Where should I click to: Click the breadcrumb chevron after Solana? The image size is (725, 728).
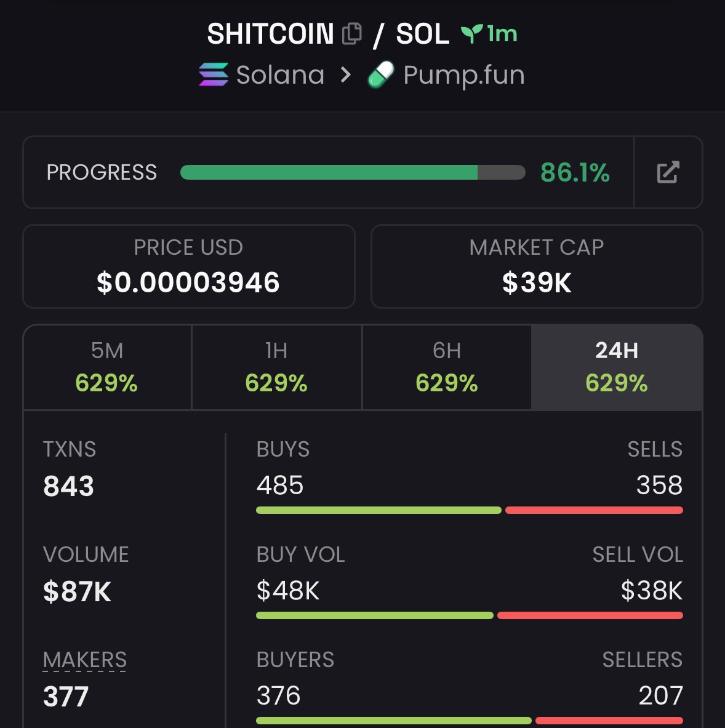pyautogui.click(x=346, y=75)
